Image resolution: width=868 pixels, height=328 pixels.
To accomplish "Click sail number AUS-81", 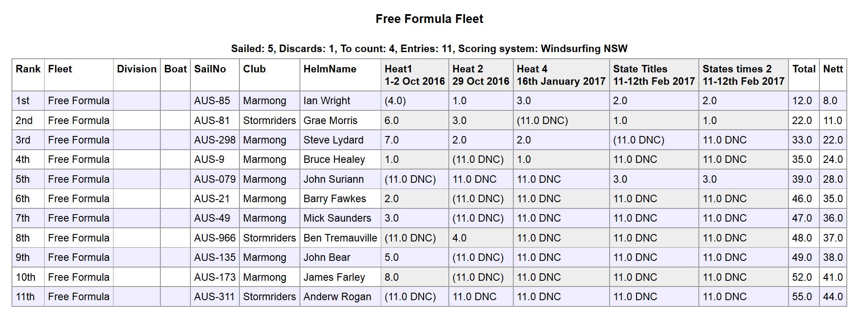I will coord(212,121).
